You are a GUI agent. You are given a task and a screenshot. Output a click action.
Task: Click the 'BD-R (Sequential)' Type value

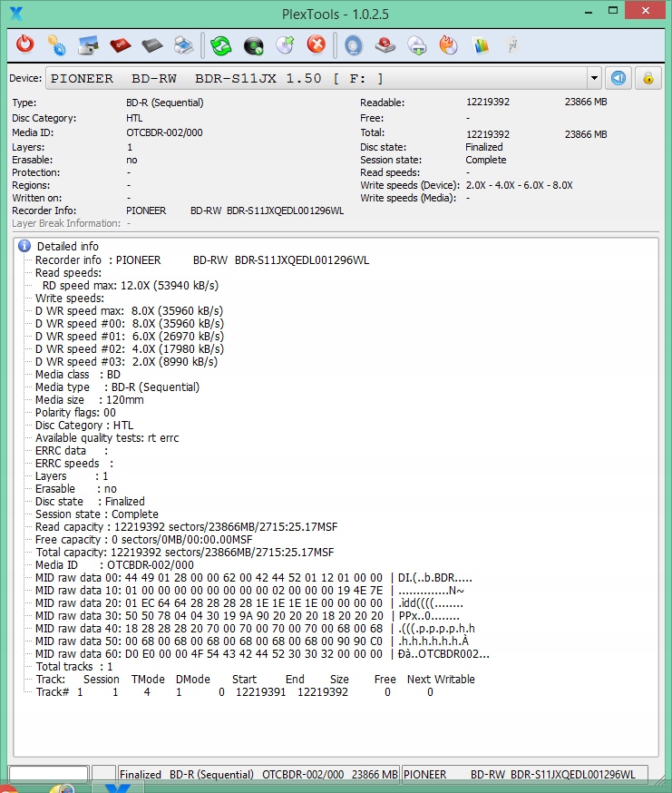tap(165, 103)
